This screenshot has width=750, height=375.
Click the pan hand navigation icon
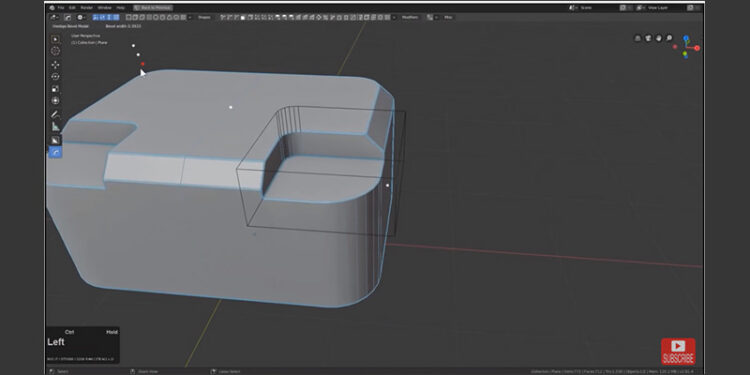pos(659,38)
